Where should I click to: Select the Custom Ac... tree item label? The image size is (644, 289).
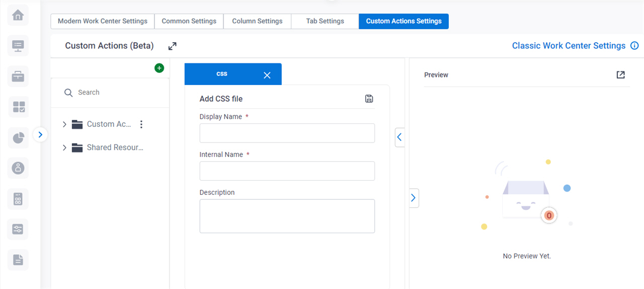click(x=109, y=124)
